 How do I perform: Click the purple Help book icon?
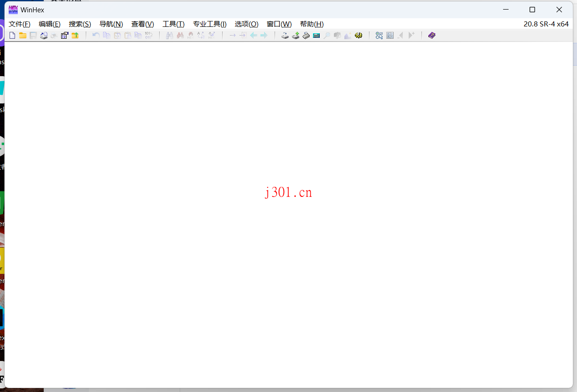click(432, 36)
